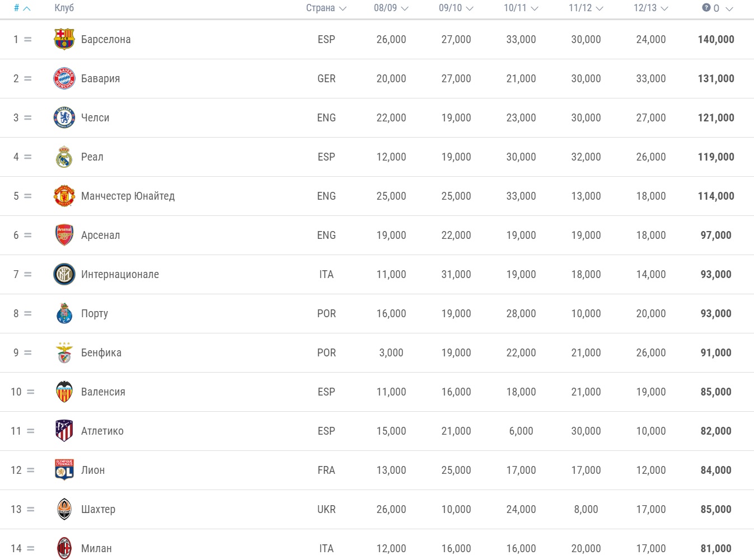Select the Manchester United badge icon
The height and width of the screenshot is (560, 754).
[64, 196]
